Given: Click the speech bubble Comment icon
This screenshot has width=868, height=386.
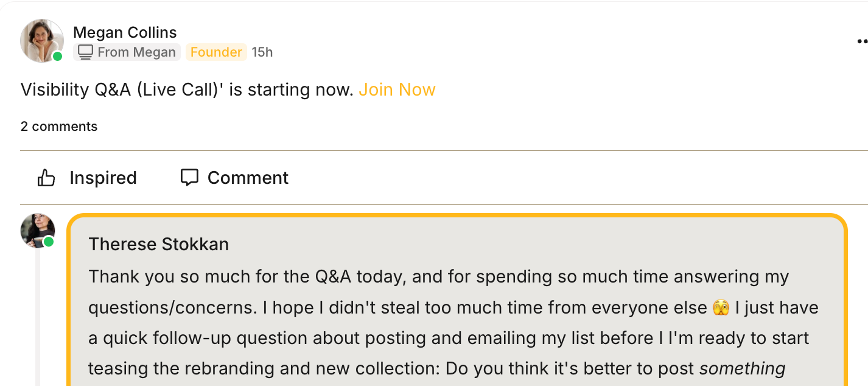Looking at the screenshot, I should (x=189, y=177).
